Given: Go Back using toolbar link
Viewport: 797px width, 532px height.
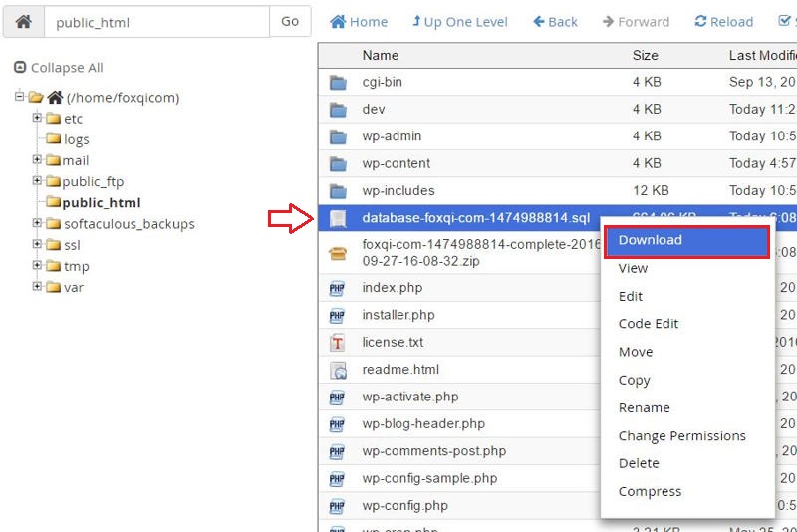Looking at the screenshot, I should pyautogui.click(x=555, y=22).
